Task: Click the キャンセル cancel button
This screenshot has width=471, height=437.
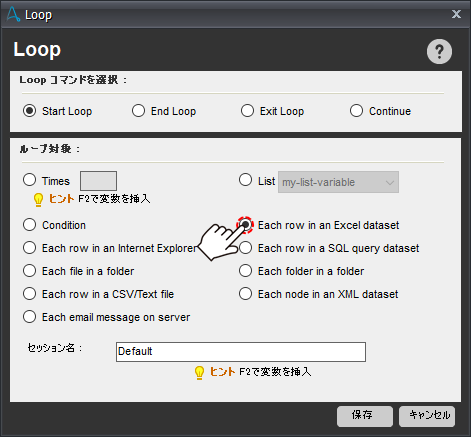Action: (427, 416)
